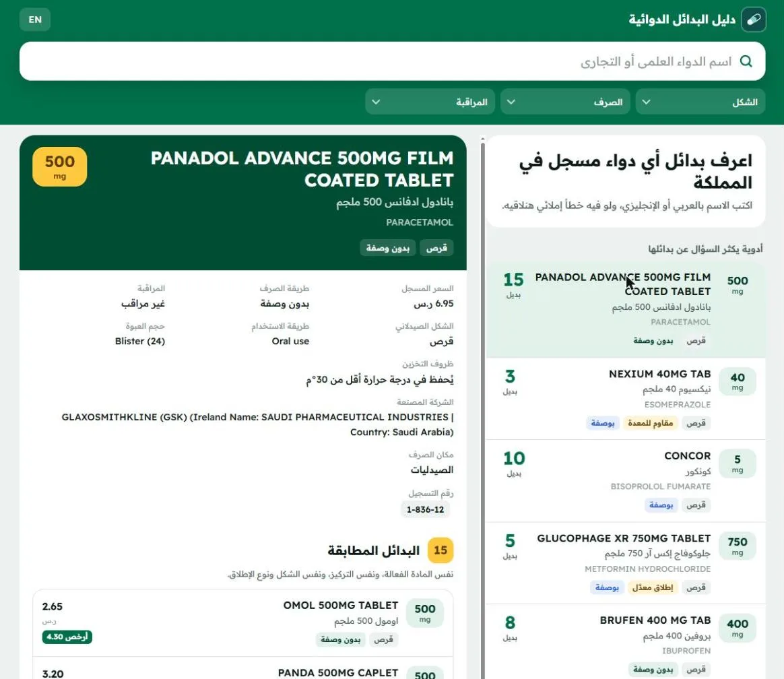Click the Oral use value

290,341
